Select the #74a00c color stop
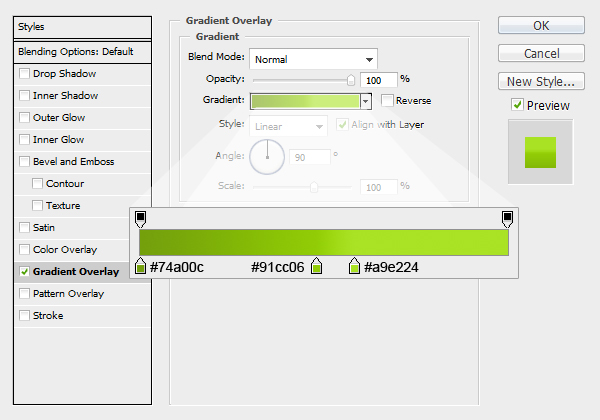Screen dimensions: 600x420 [x=140, y=266]
